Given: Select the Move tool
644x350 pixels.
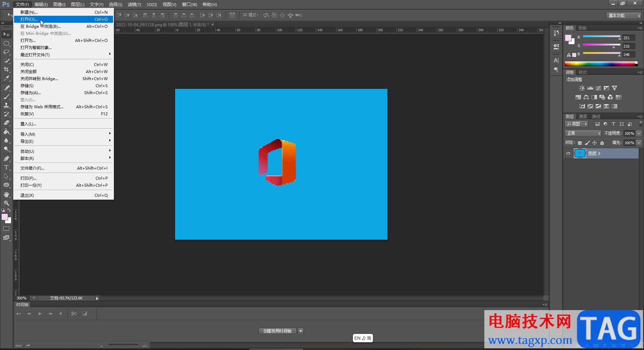Looking at the screenshot, I should [6, 35].
